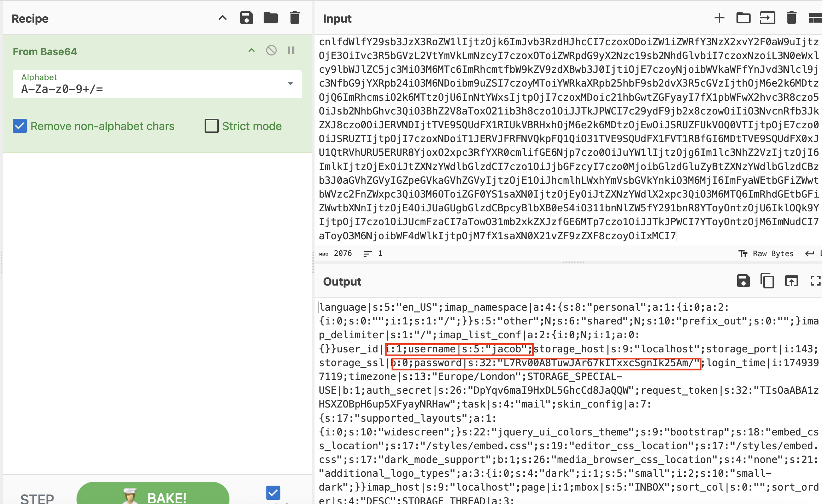Replace input with output
822x504 pixels.
point(791,281)
